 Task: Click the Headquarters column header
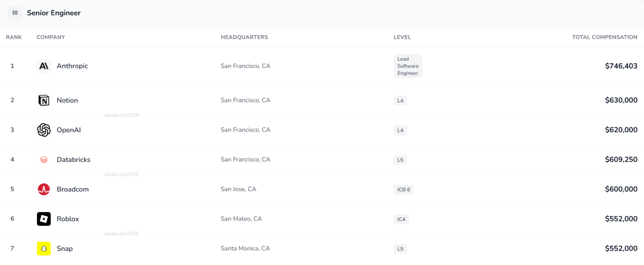click(x=244, y=38)
